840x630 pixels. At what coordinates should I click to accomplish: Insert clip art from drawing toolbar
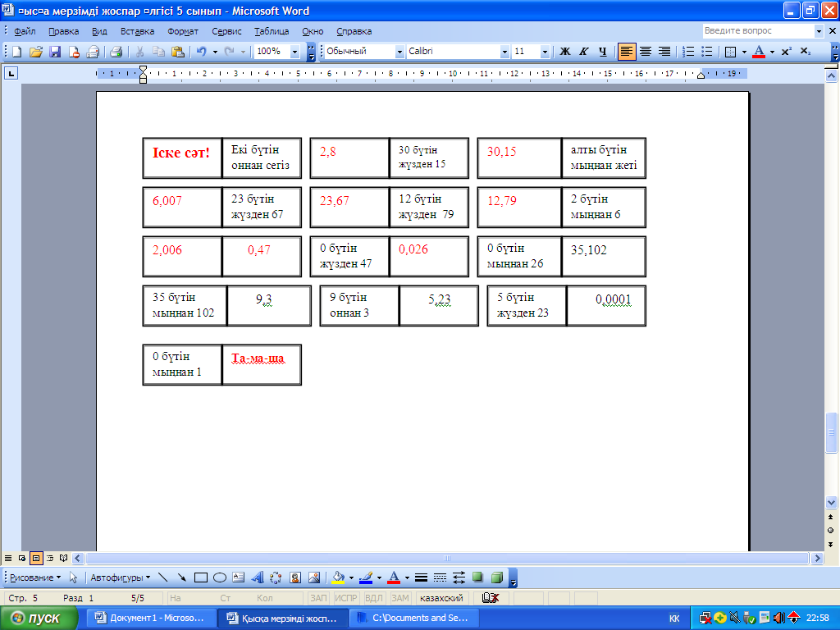pos(295,577)
